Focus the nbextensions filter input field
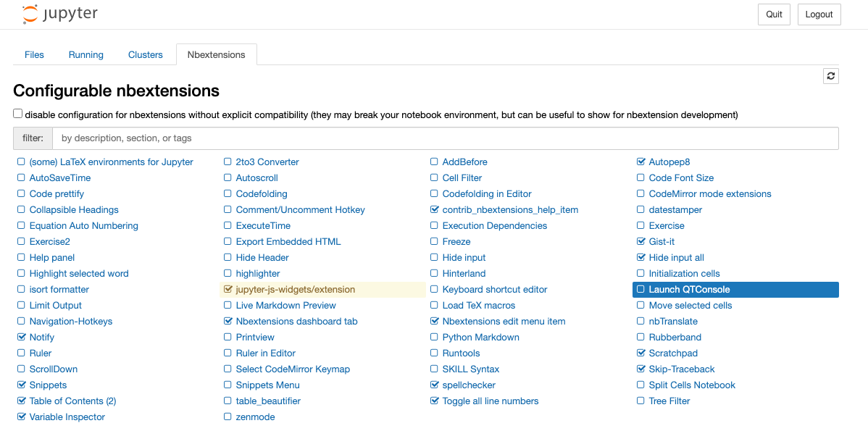The image size is (868, 431). (445, 138)
